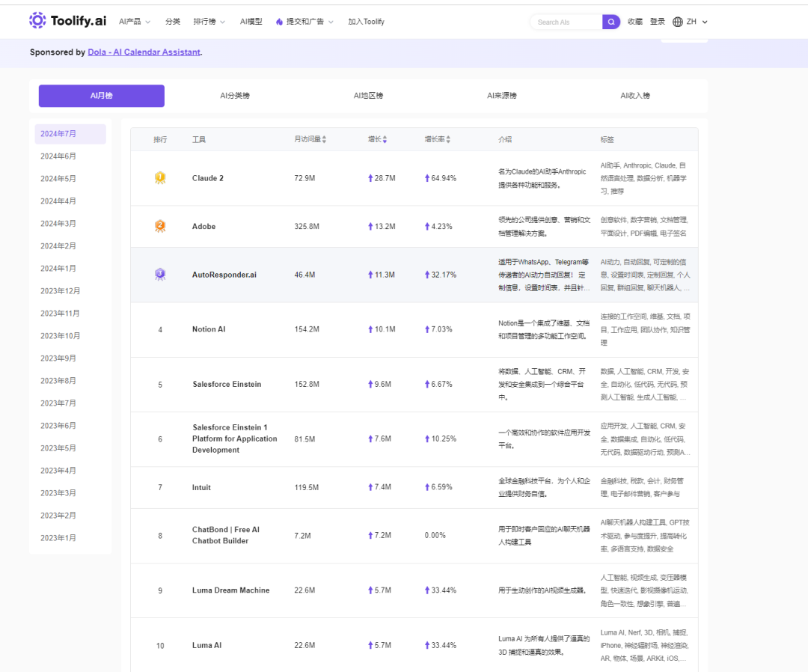808x672 pixels.
Task: Open the ZH language dropdown
Action: pos(697,22)
